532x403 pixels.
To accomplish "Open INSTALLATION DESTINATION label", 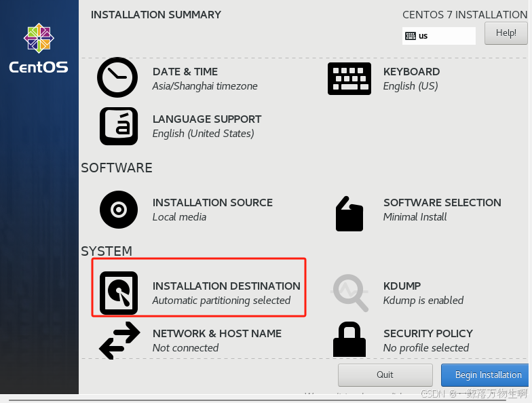I will tap(227, 286).
